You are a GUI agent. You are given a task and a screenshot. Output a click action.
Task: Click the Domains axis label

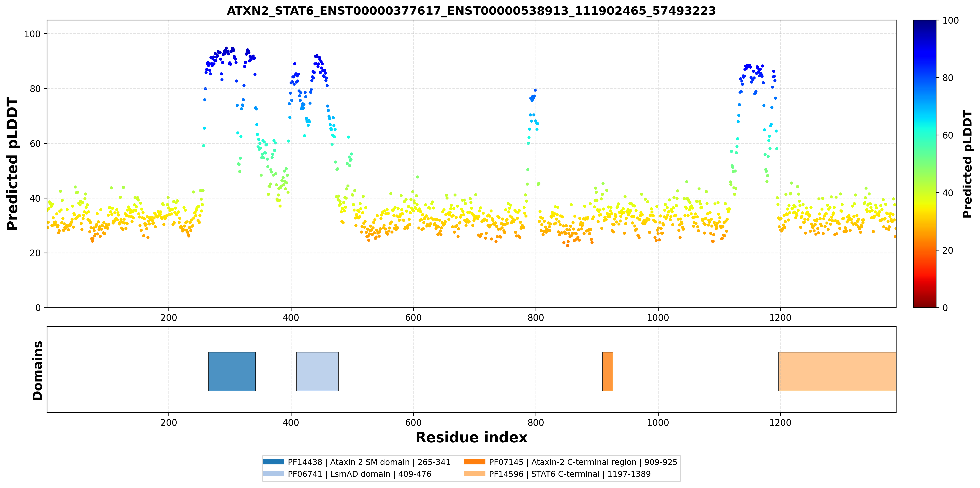click(38, 371)
